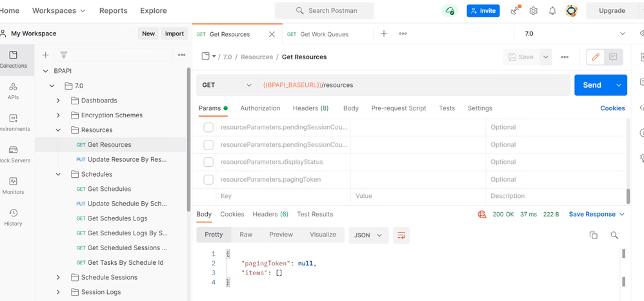Click the Cookies link
The width and height of the screenshot is (644, 301).
612,108
